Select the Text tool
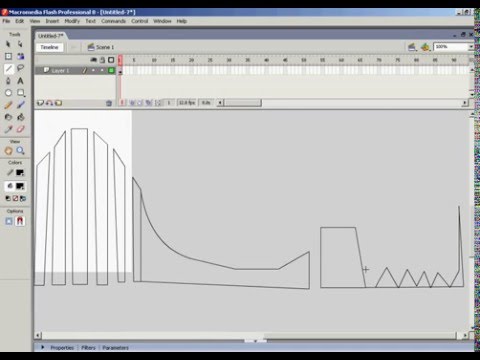This screenshot has width=480, height=360. tap(20, 81)
